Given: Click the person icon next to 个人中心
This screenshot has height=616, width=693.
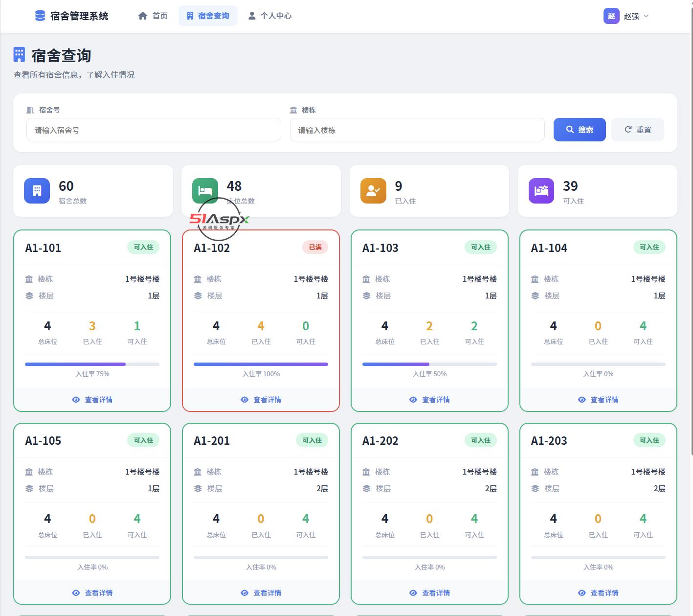Looking at the screenshot, I should (x=252, y=16).
